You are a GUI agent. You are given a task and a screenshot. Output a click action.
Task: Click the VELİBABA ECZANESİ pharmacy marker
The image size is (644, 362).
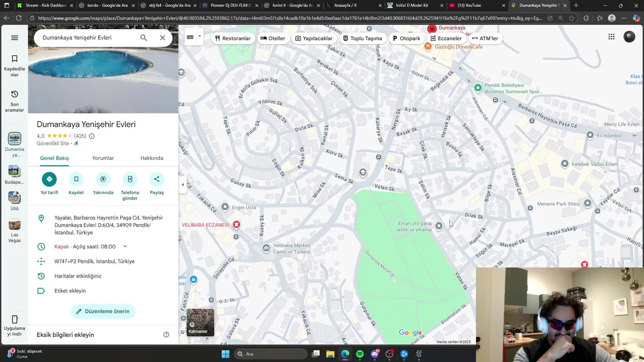[236, 224]
